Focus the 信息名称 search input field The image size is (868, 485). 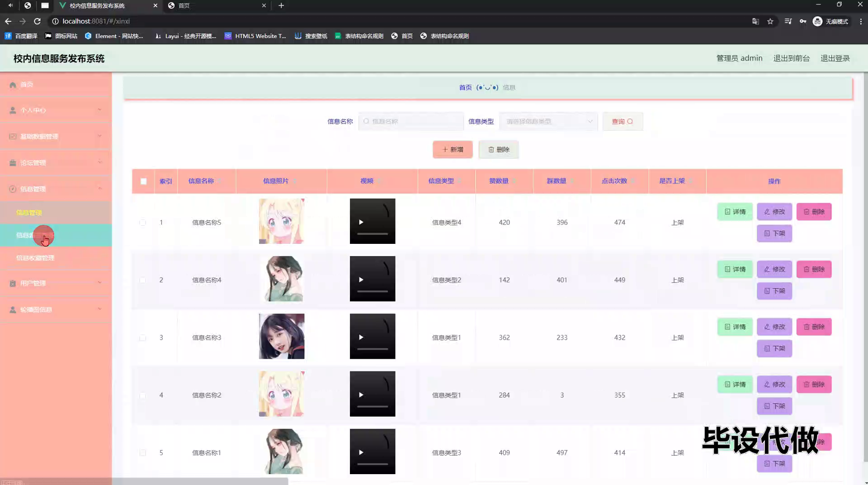point(411,121)
